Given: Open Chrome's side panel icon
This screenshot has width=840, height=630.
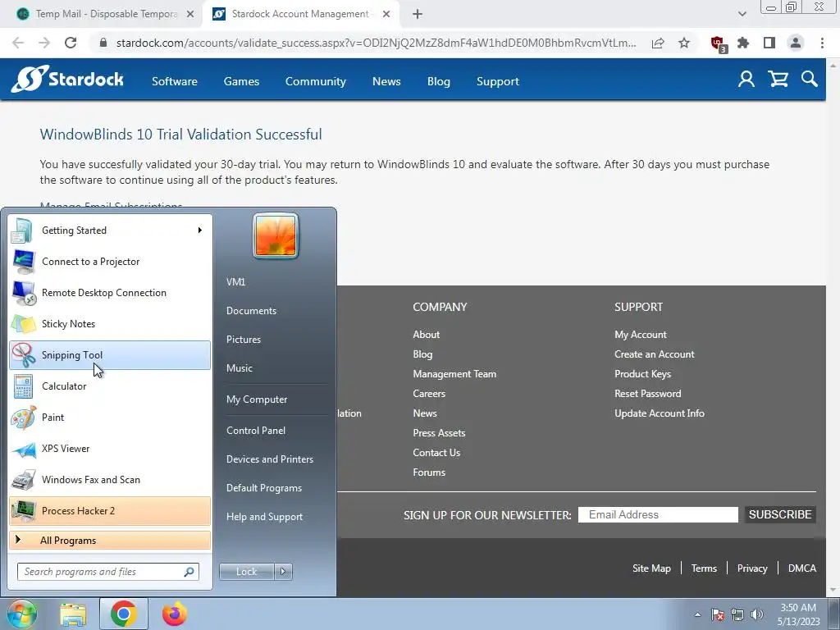Looking at the screenshot, I should coord(769,43).
